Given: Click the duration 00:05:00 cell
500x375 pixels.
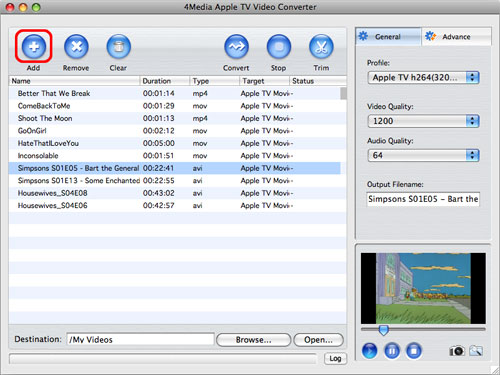Looking at the screenshot, I should click(x=159, y=143).
